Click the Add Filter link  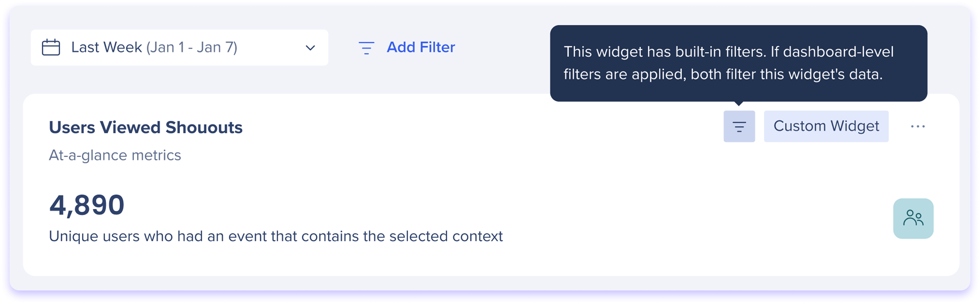point(421,47)
